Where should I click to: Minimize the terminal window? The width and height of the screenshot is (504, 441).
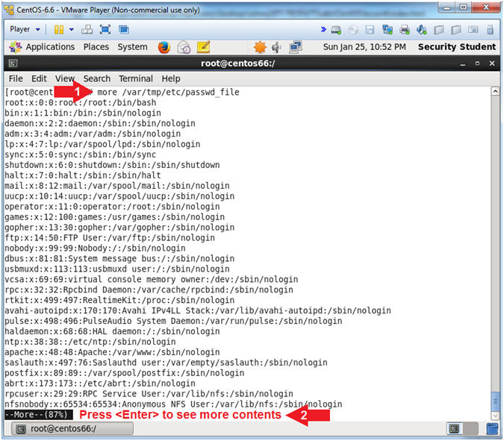pyautogui.click(x=463, y=63)
